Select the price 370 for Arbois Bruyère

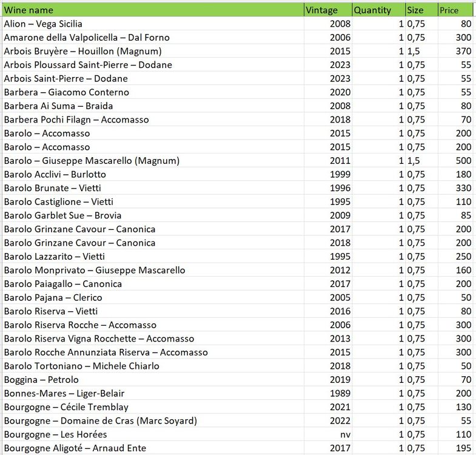click(x=463, y=52)
